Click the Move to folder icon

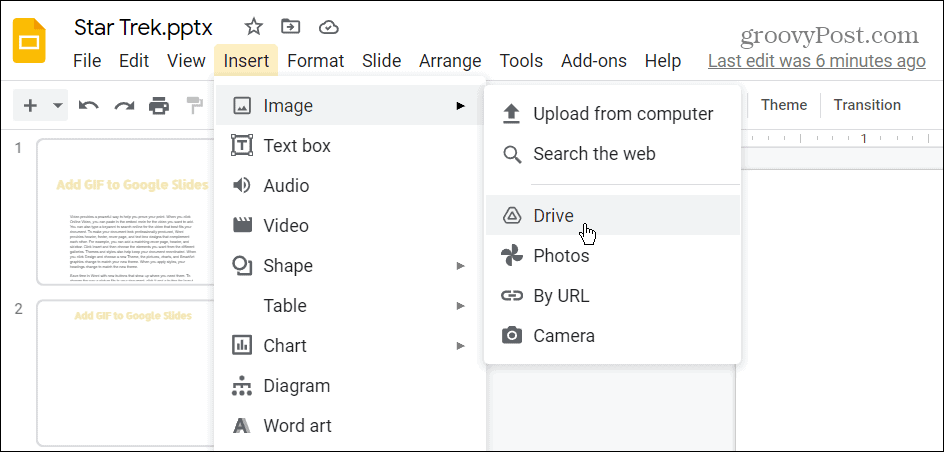[x=291, y=26]
